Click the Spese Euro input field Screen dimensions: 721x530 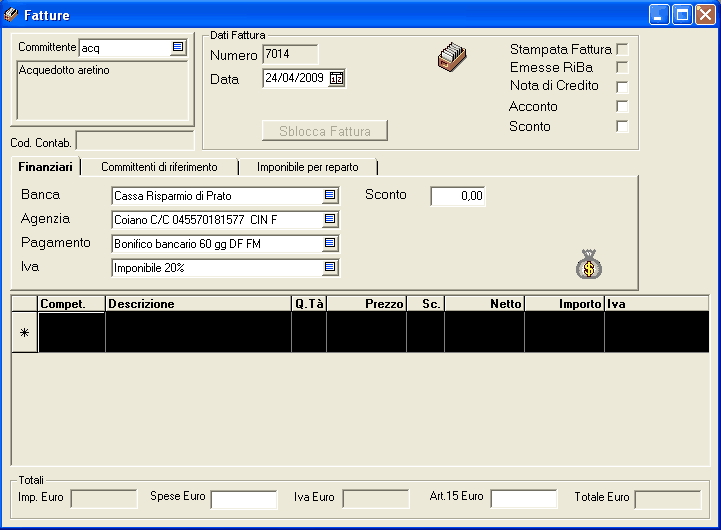243,498
